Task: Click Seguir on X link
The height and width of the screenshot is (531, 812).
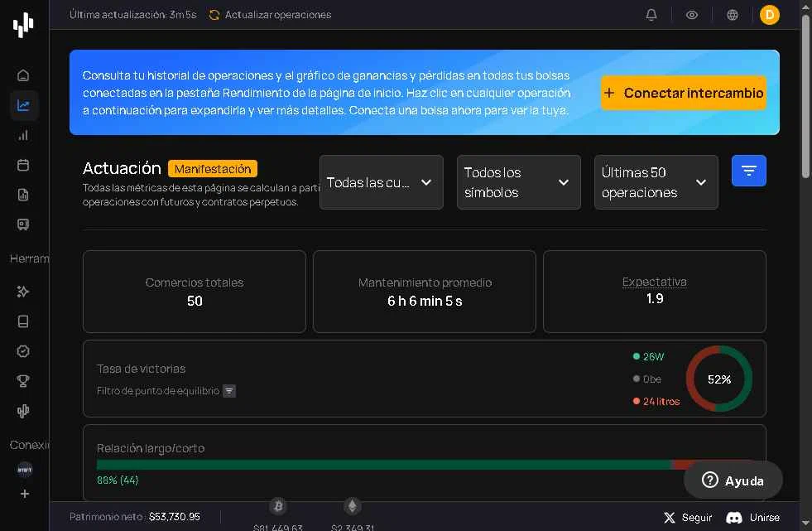Action: tap(688, 518)
